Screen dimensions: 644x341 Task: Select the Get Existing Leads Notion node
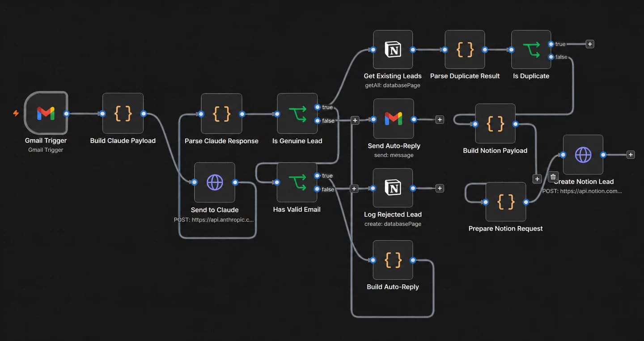pos(393,50)
